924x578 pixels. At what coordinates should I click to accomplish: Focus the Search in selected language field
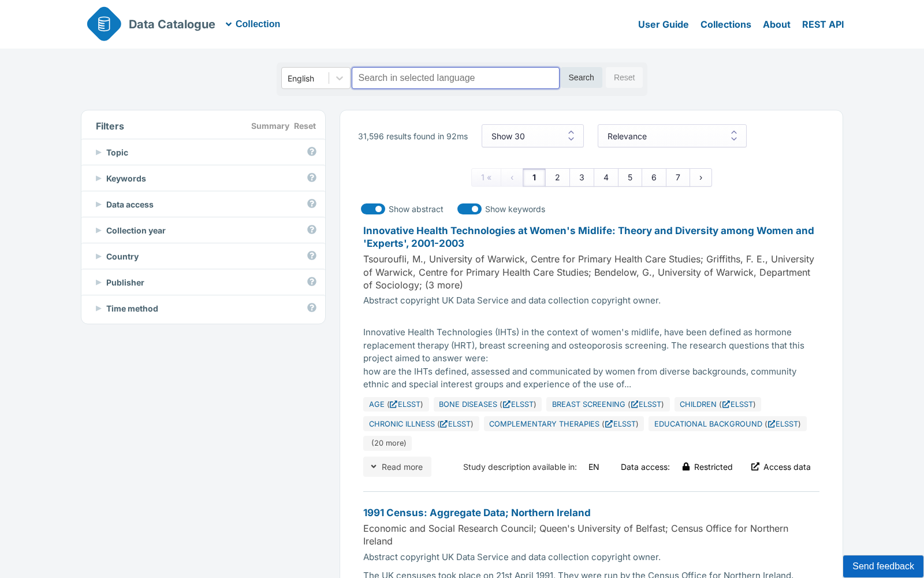pyautogui.click(x=456, y=78)
